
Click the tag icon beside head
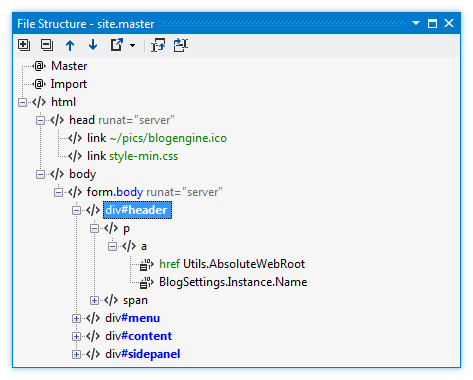(x=57, y=120)
